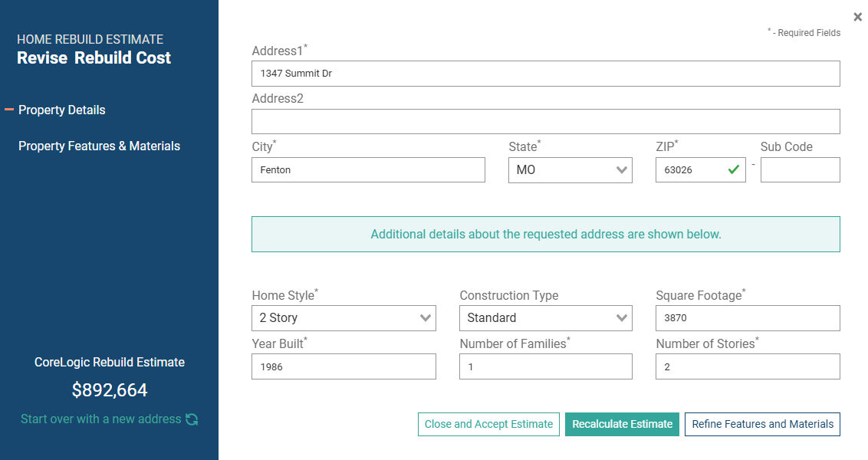Expand the Home Style dropdown
Screen dimensions: 868x460
pos(344,318)
